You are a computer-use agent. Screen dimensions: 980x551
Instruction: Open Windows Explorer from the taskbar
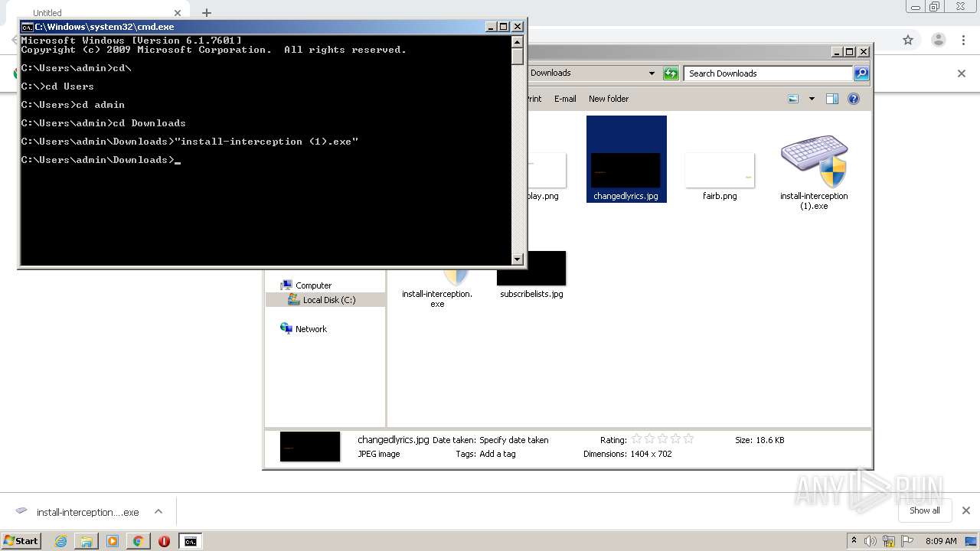87,541
